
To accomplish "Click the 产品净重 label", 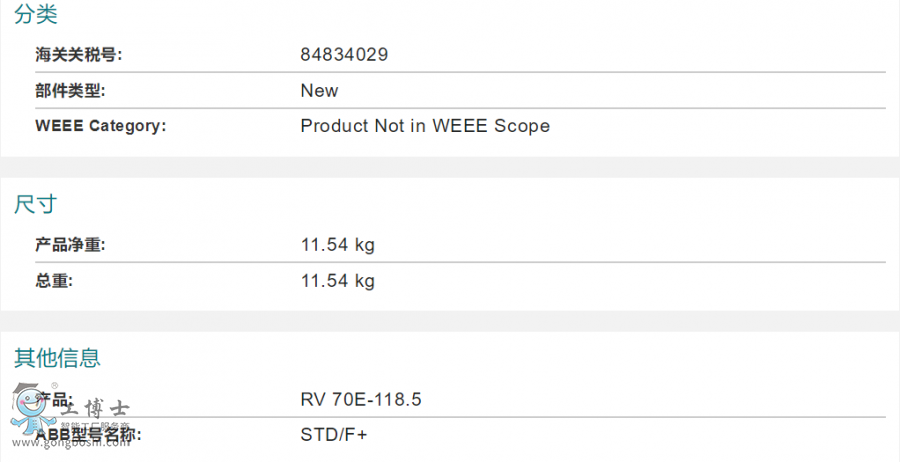I will tap(70, 245).
